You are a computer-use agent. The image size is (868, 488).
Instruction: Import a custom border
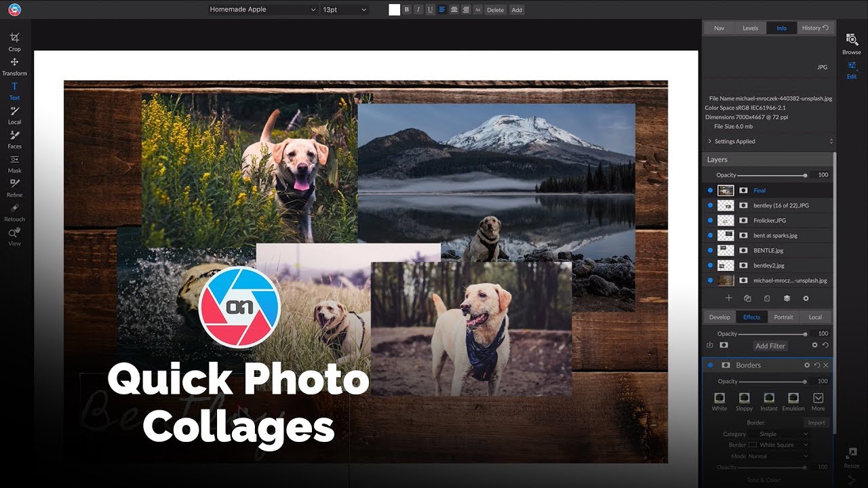click(816, 422)
